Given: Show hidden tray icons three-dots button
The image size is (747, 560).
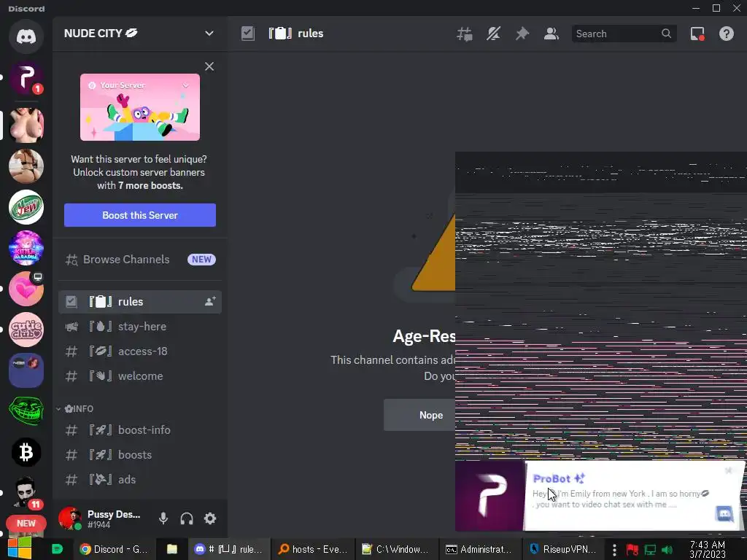Looking at the screenshot, I should pyautogui.click(x=614, y=550).
